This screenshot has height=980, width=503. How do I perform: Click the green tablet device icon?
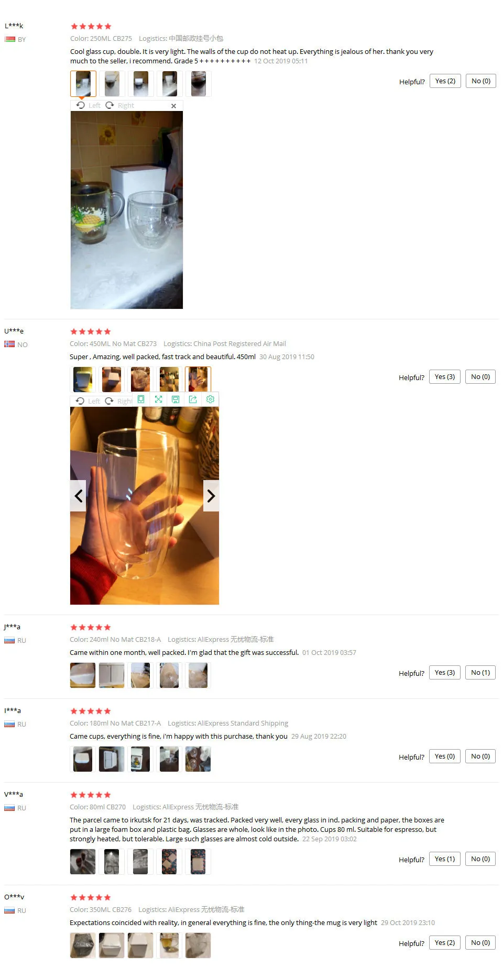[141, 399]
